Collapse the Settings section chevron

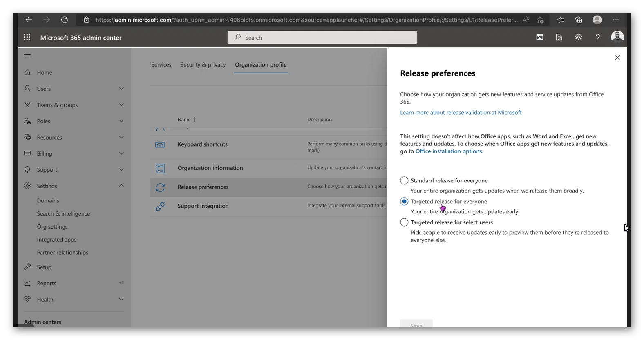[x=121, y=186]
